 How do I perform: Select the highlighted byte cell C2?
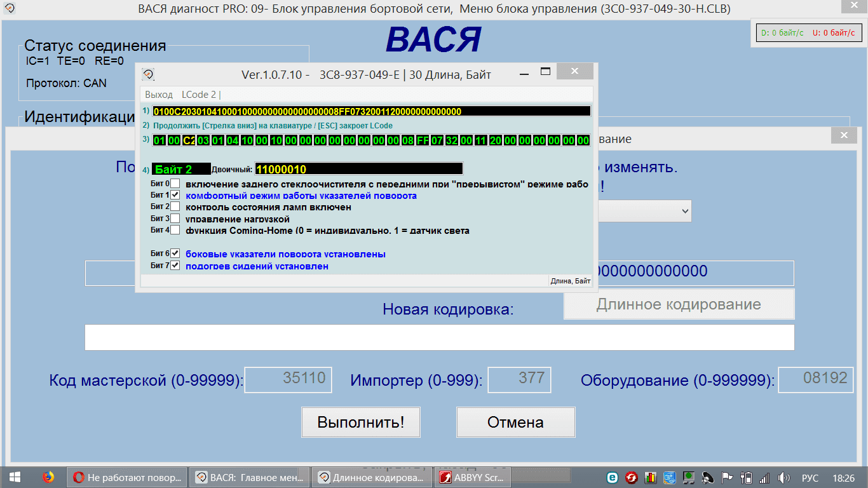[x=189, y=140]
